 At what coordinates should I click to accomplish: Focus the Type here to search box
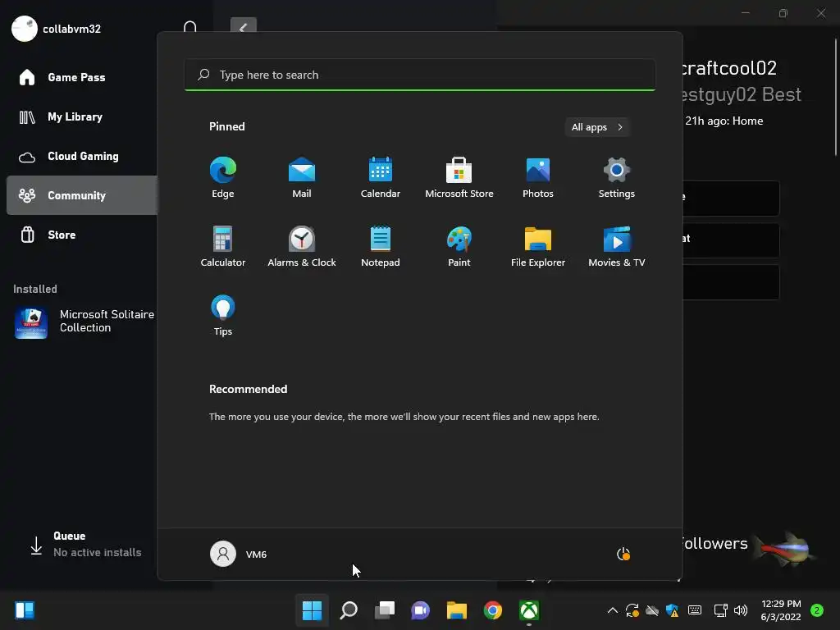[x=420, y=75]
